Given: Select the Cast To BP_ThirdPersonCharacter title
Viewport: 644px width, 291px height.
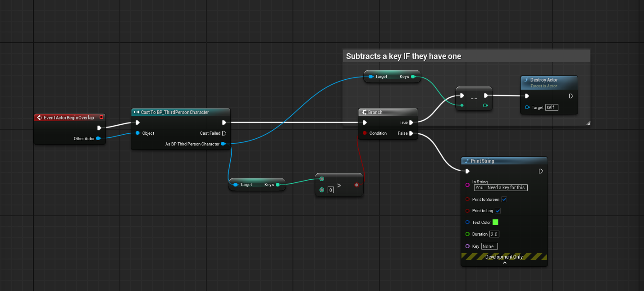Looking at the screenshot, I should tap(175, 112).
